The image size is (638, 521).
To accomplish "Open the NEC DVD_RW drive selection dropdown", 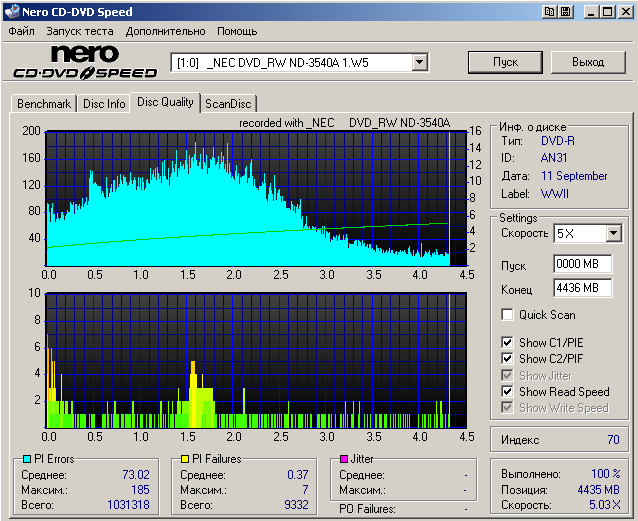I will pos(419,62).
